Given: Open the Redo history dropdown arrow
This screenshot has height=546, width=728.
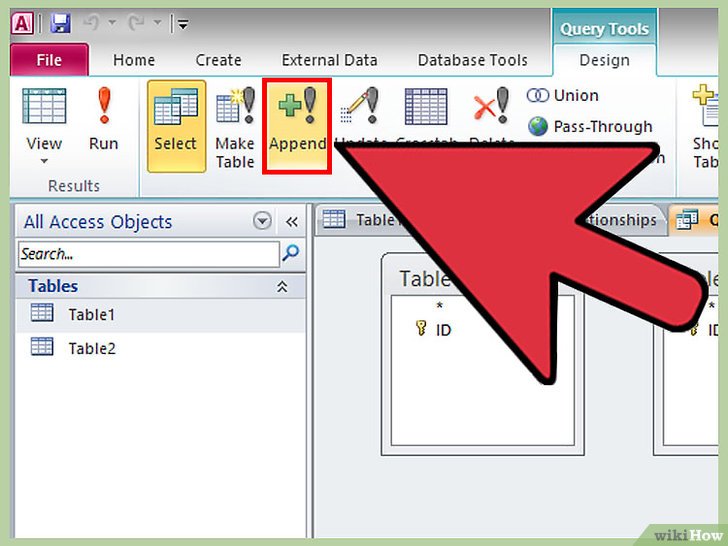Looking at the screenshot, I should 157,22.
